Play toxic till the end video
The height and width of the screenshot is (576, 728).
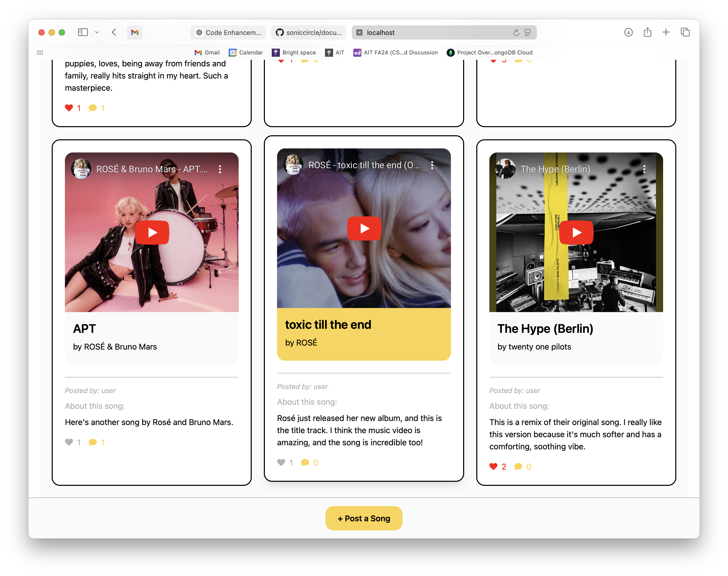(x=364, y=228)
